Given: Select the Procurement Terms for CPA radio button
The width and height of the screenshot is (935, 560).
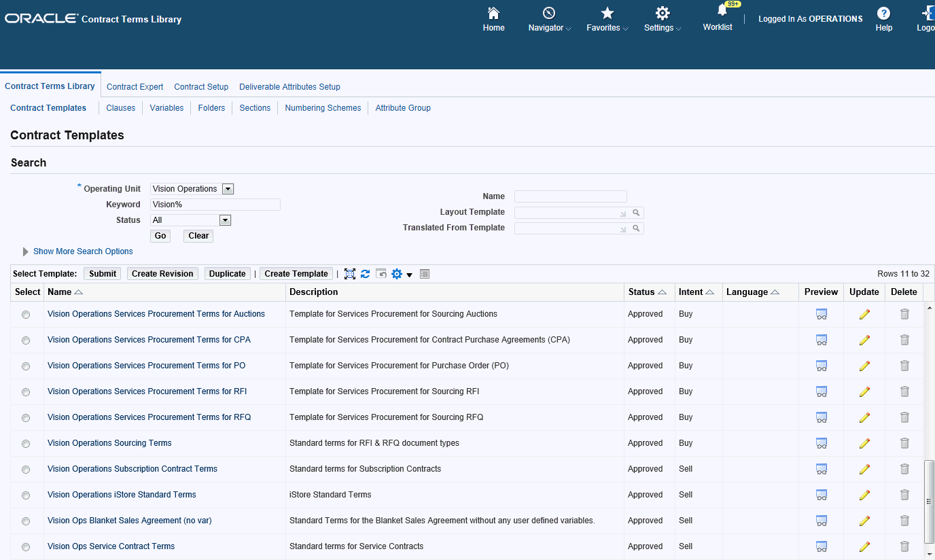Looking at the screenshot, I should click(x=26, y=340).
